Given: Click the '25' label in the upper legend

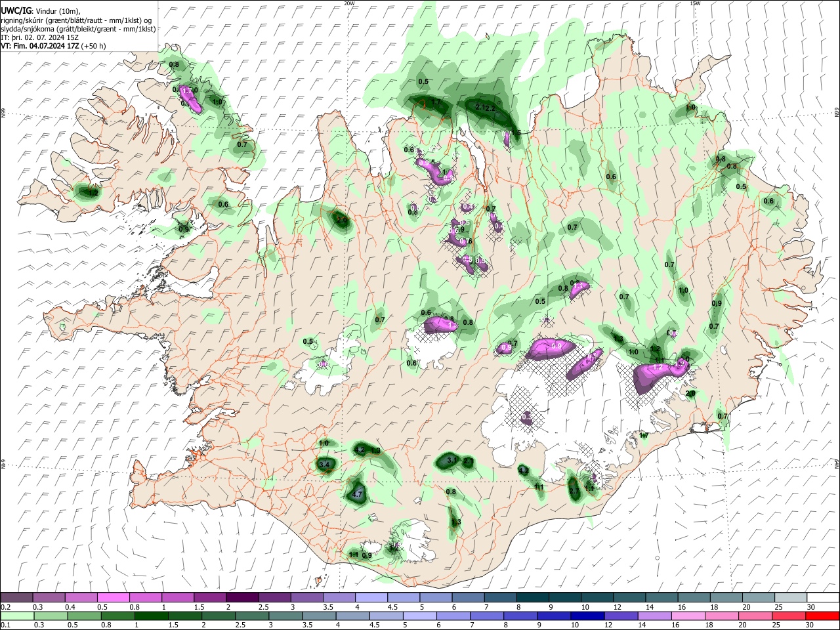Looking at the screenshot, I should (x=778, y=607).
